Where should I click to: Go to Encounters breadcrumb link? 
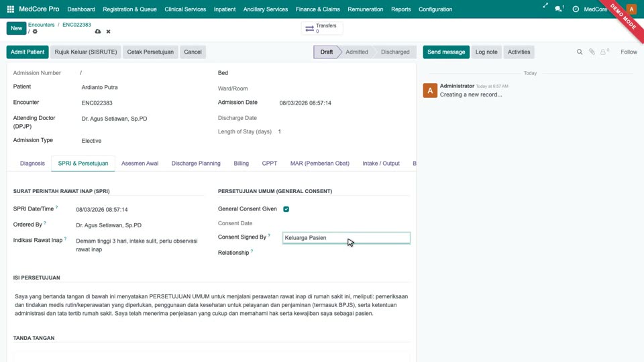[x=41, y=25]
